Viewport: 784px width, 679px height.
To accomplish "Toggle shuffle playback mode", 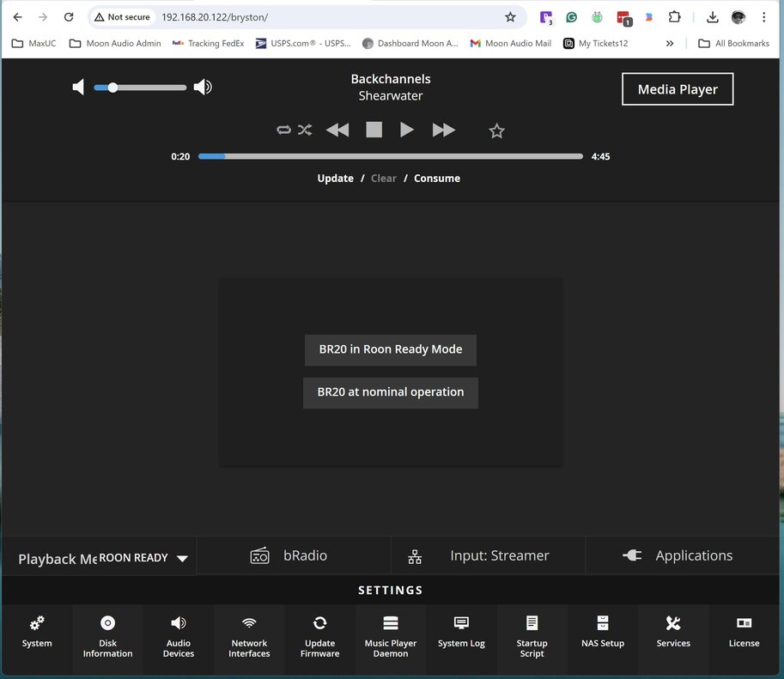I will [305, 130].
